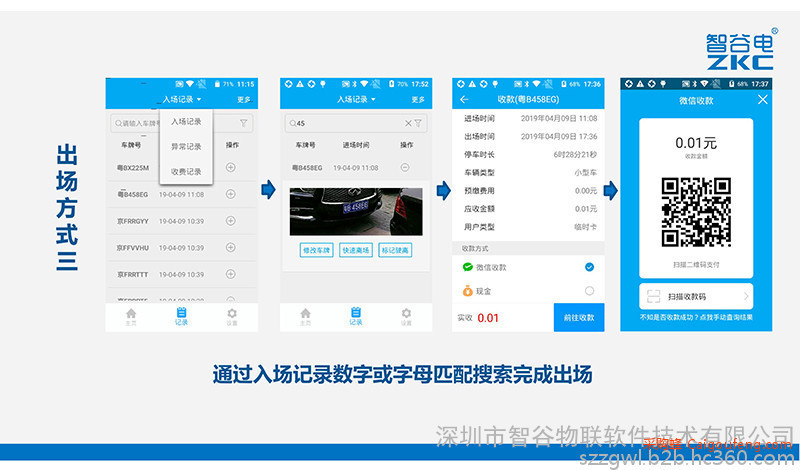Open 主页 home icon on record list screen
This screenshot has height=470, width=800.
tap(131, 316)
